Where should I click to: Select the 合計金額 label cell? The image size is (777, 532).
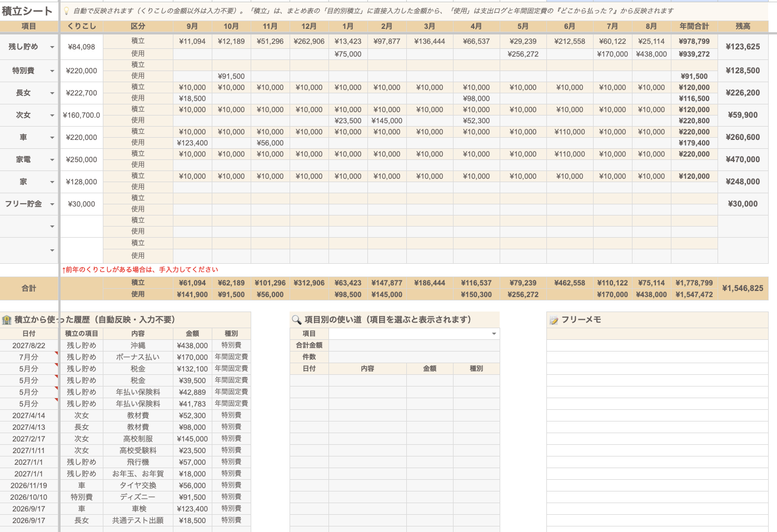pyautogui.click(x=309, y=345)
